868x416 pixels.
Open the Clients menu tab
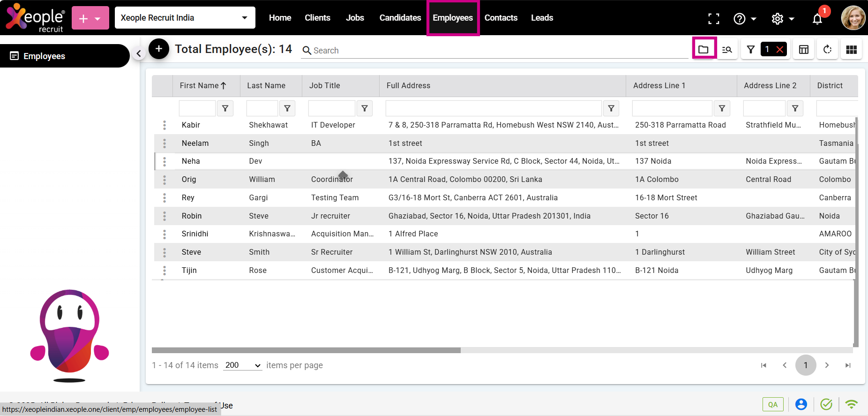(x=317, y=18)
